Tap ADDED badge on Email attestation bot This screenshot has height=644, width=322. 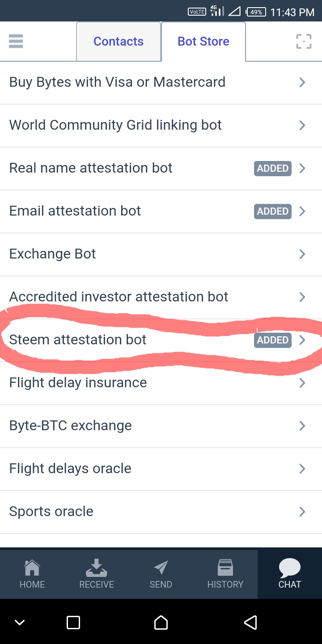(273, 211)
